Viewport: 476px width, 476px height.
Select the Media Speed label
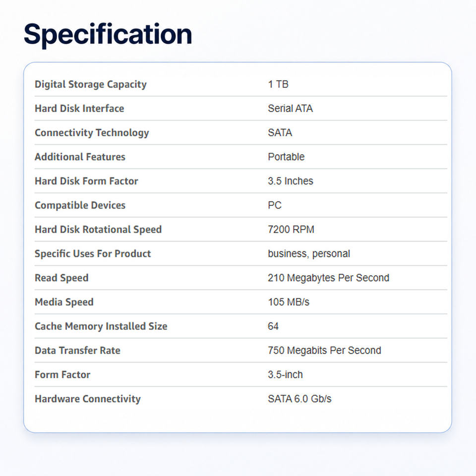[x=64, y=302]
